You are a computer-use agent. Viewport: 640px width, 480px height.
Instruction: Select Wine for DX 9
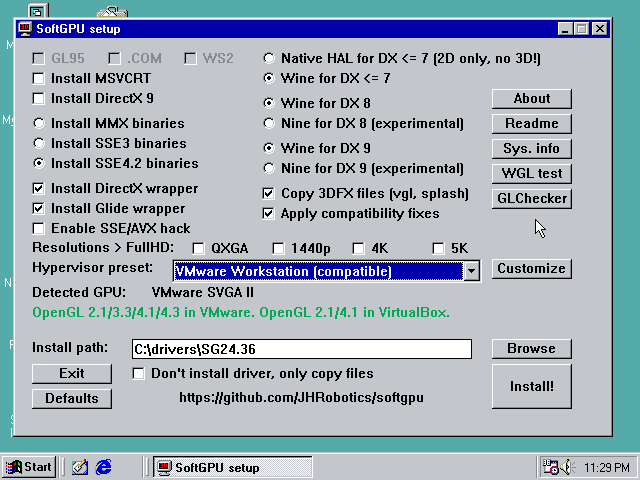coord(269,148)
